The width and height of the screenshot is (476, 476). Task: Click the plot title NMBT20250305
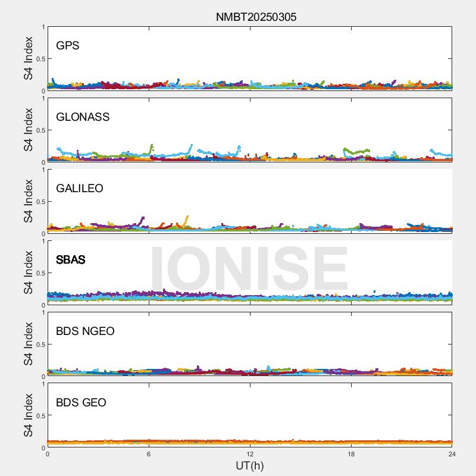pyautogui.click(x=256, y=17)
